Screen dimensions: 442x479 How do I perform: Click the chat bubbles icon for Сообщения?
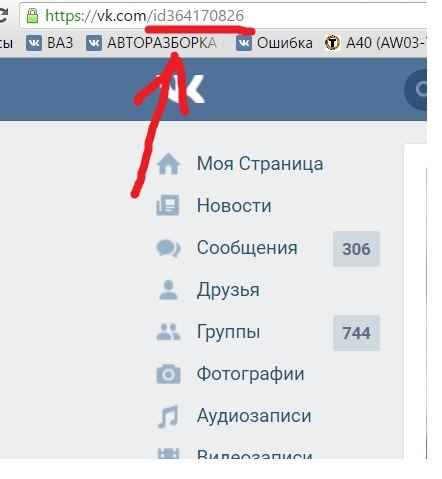[168, 248]
